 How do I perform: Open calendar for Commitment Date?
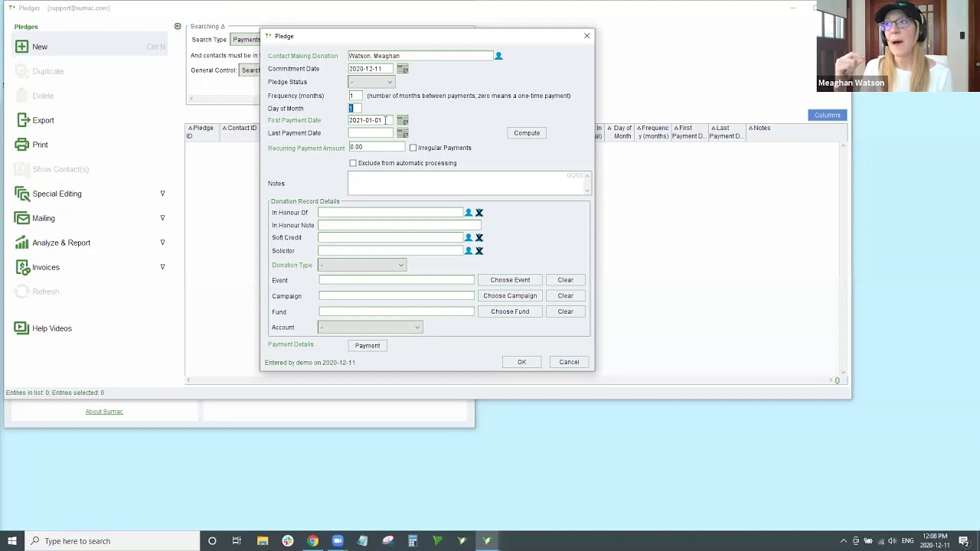point(403,69)
